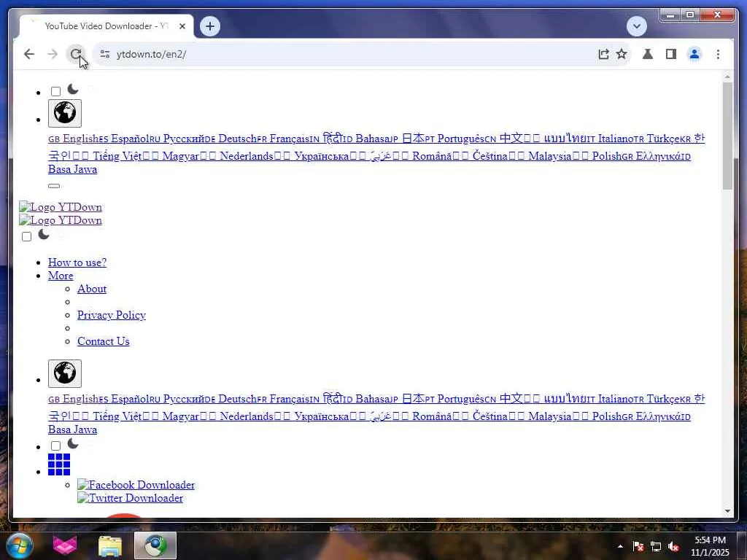This screenshot has width=747, height=560.
Task: Toggle the checkbox above the blue grid icon
Action: 55,446
